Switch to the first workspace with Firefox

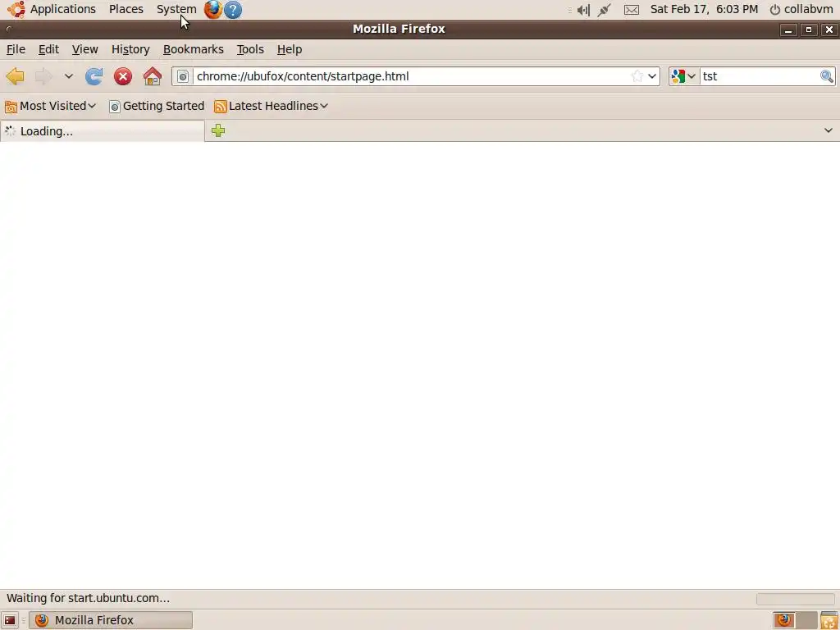[x=784, y=620]
